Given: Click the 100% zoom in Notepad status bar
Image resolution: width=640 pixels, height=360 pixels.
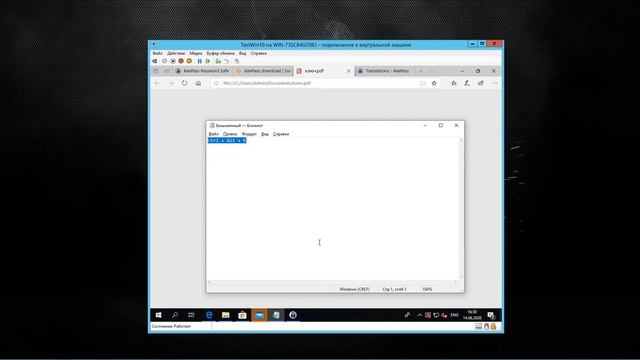Looking at the screenshot, I should coord(427,289).
